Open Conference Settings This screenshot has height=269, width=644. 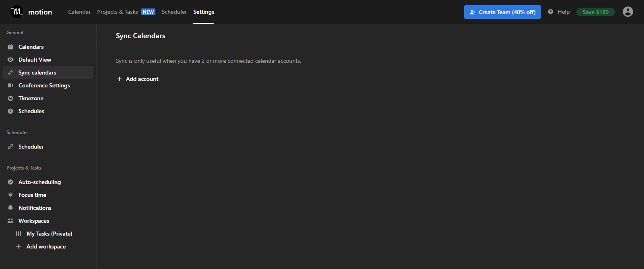coord(48,85)
